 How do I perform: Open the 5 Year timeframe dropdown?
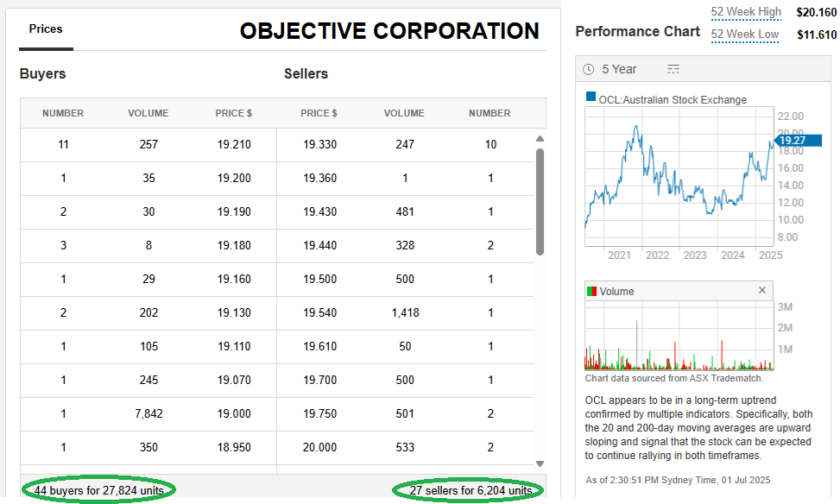point(619,69)
